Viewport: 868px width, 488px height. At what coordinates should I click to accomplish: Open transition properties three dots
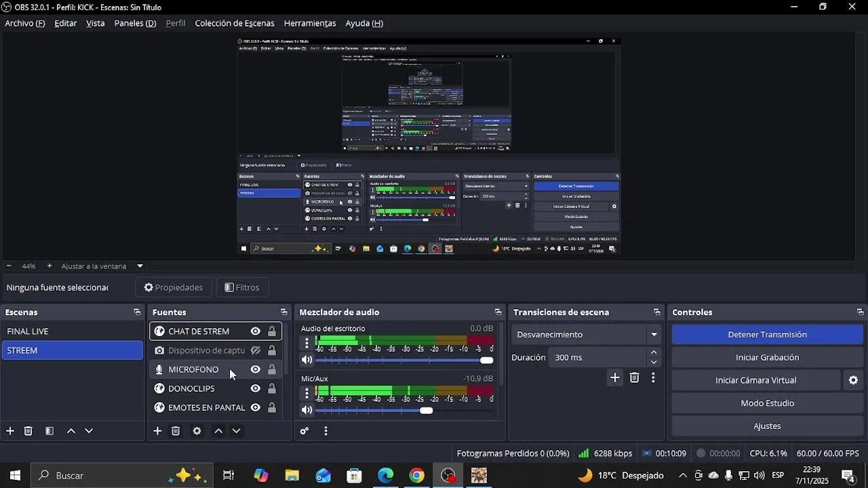653,378
